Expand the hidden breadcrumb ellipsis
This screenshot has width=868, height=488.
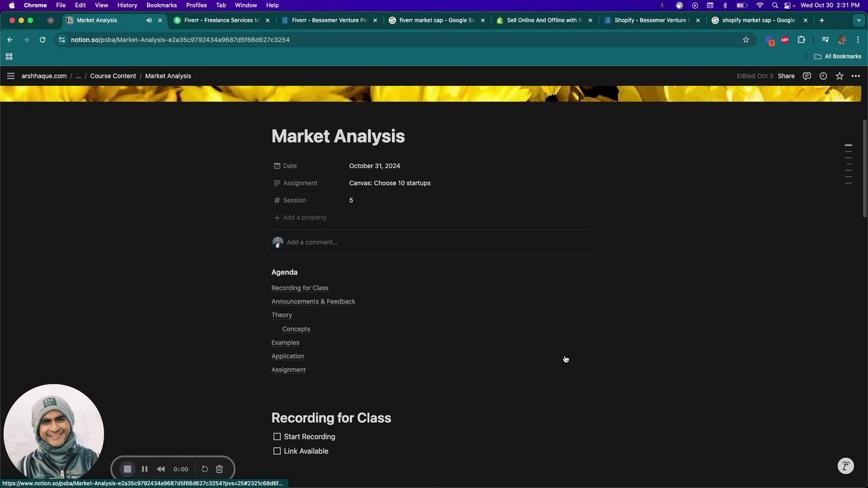tap(78, 76)
